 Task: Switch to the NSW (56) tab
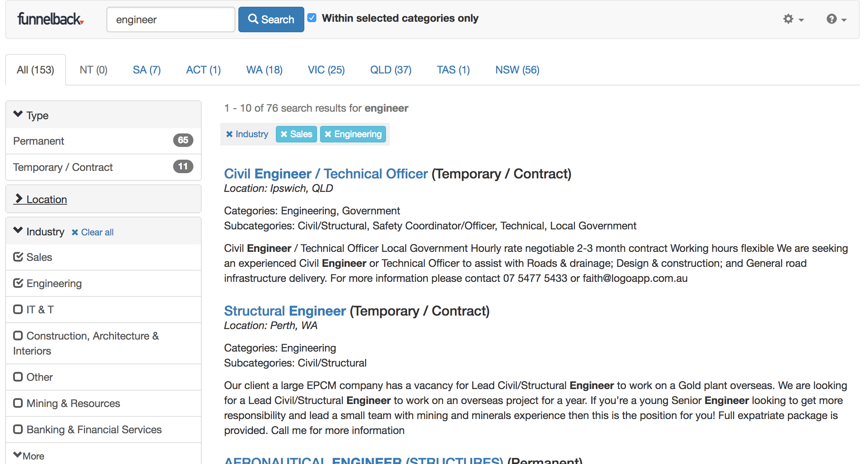tap(517, 70)
